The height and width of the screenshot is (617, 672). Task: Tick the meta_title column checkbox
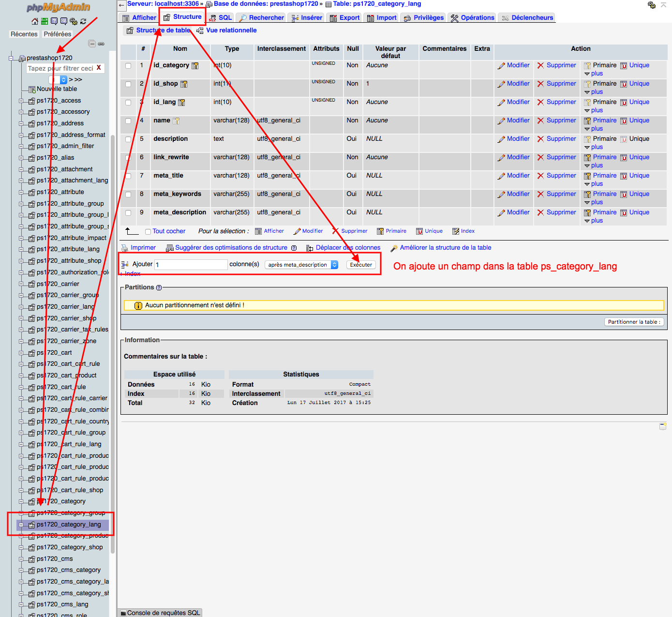click(128, 176)
